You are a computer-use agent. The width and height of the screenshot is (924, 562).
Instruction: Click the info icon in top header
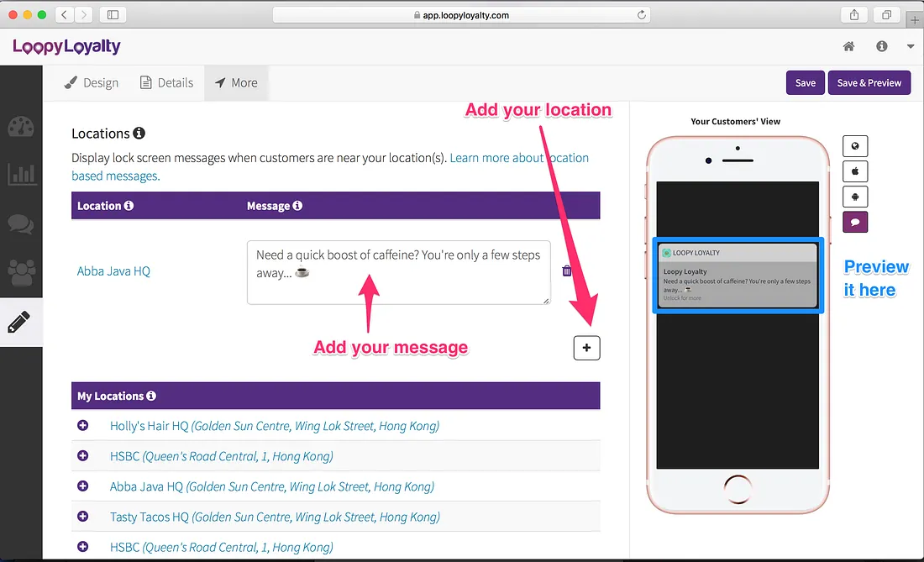[881, 46]
